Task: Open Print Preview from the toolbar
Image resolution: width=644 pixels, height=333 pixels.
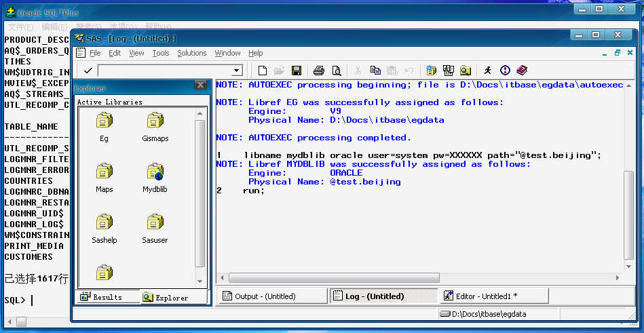Action: tap(336, 71)
